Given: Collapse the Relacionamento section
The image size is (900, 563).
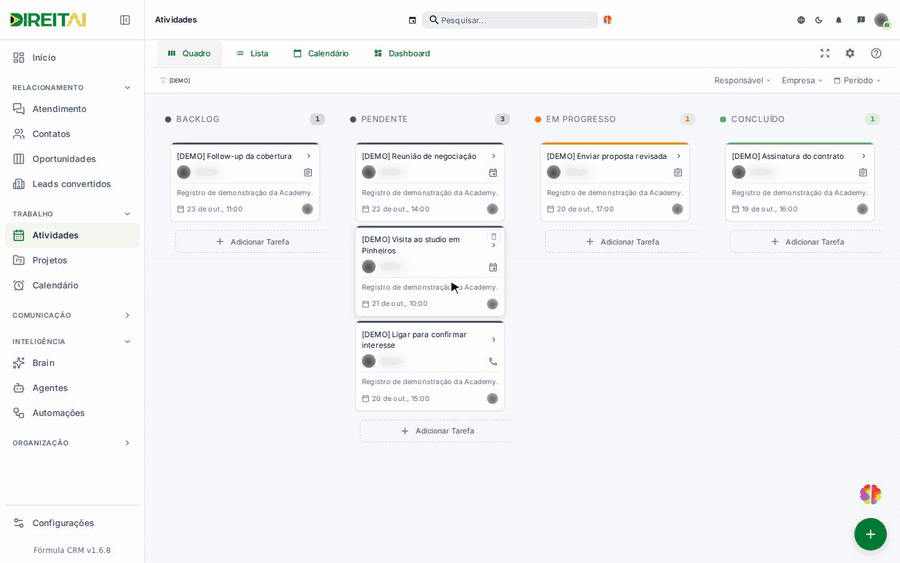Looking at the screenshot, I should [127, 88].
